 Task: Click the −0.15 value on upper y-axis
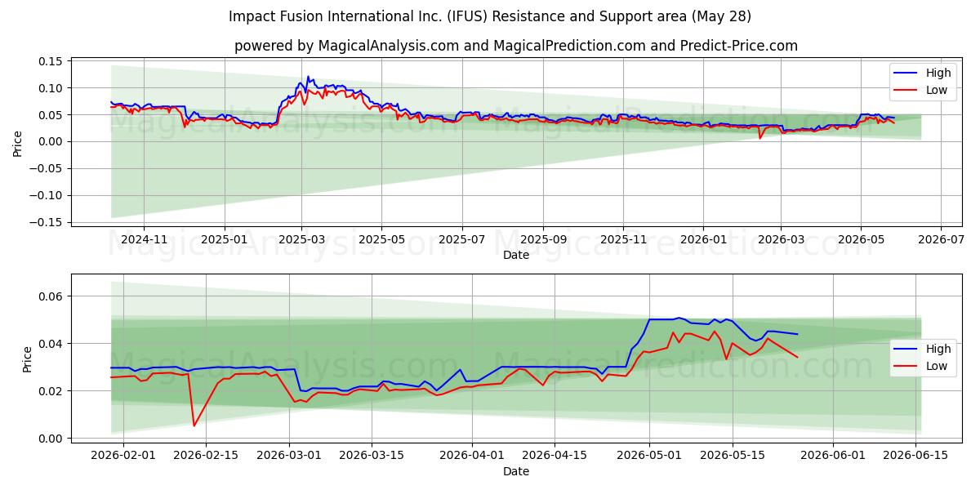(x=47, y=223)
